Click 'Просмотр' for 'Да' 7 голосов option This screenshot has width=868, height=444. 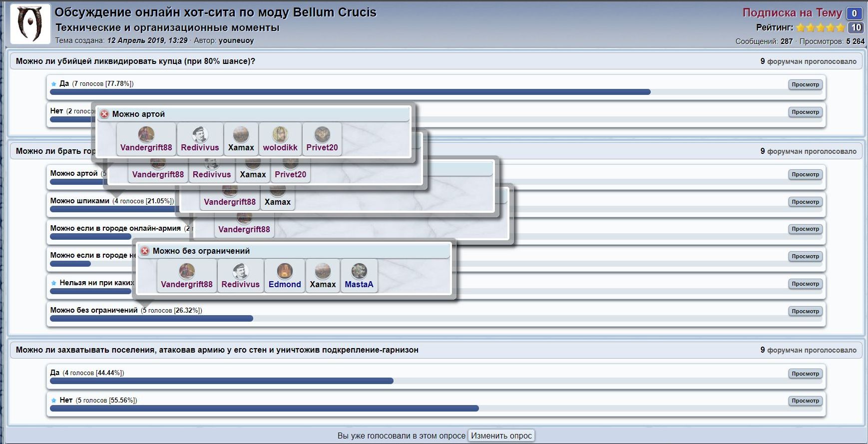[805, 84]
